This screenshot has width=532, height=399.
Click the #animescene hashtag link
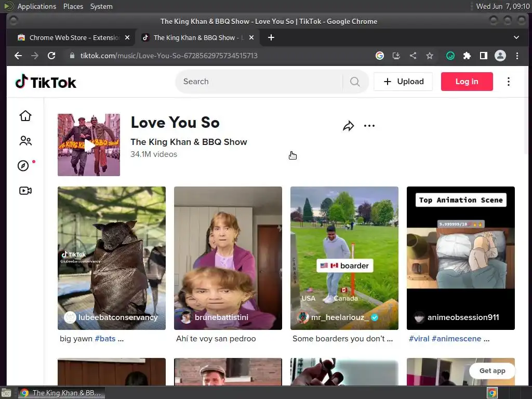(x=456, y=339)
